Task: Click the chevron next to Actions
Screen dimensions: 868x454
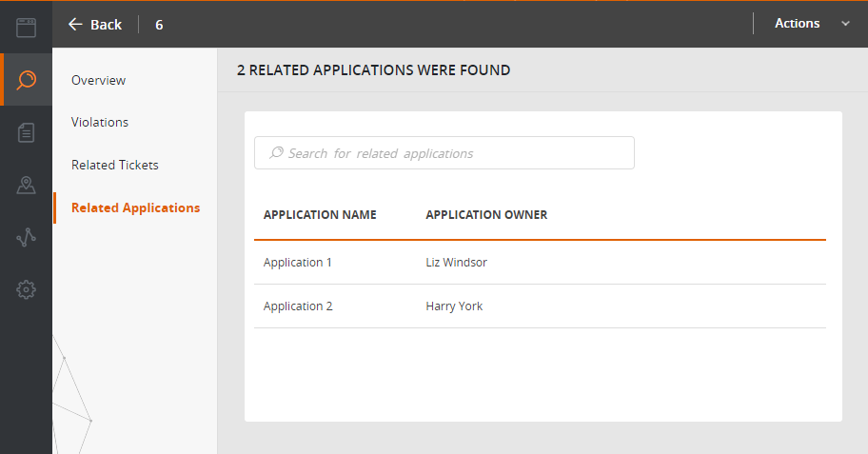Action: (x=845, y=24)
